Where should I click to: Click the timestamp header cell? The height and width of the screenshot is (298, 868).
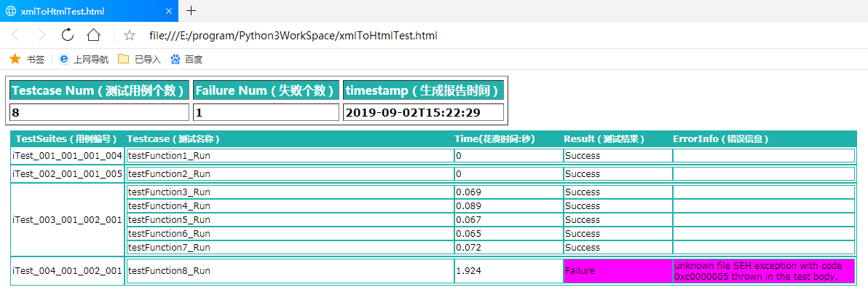point(424,90)
